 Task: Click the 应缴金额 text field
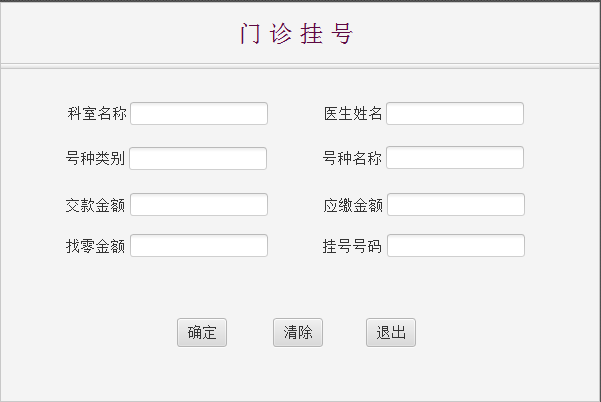456,205
